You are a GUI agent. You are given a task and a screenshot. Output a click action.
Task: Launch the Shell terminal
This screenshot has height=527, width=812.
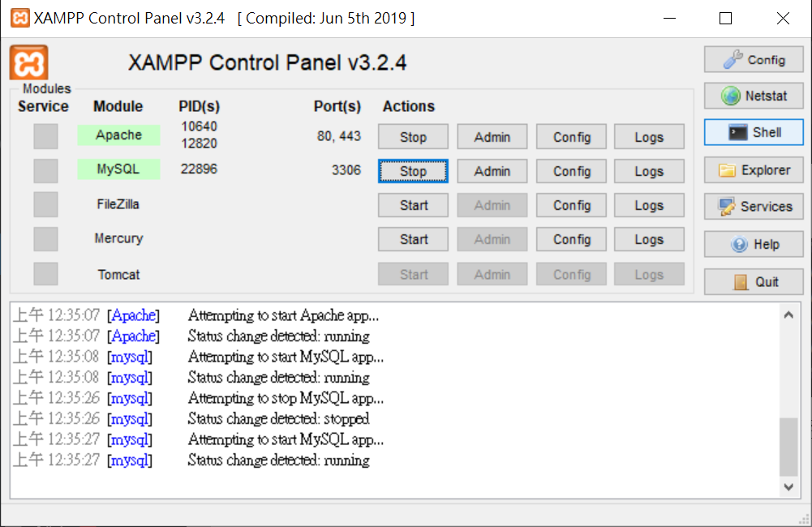click(x=754, y=132)
